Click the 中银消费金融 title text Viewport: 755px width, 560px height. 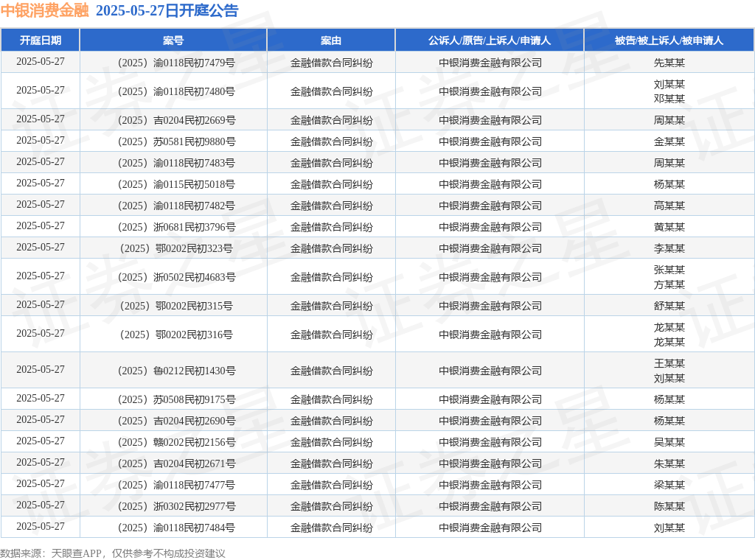click(x=45, y=10)
